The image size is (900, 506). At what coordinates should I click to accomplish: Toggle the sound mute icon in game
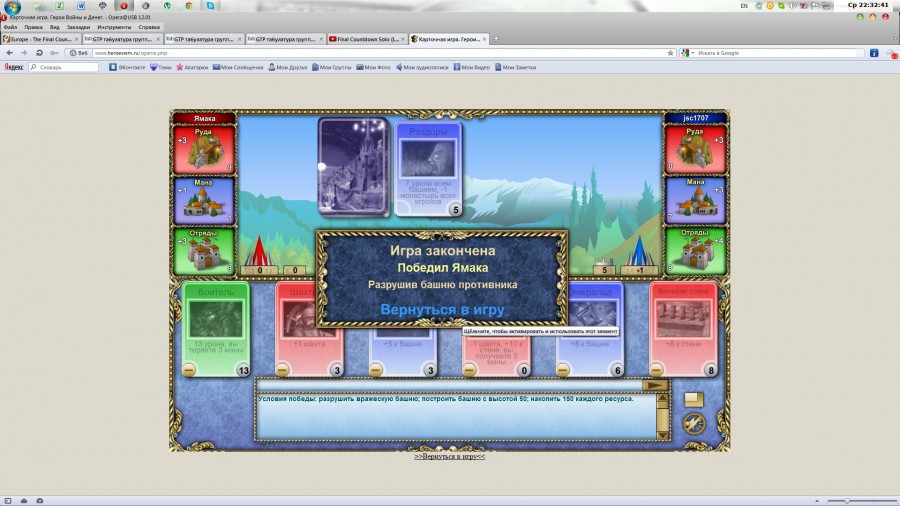click(694, 424)
